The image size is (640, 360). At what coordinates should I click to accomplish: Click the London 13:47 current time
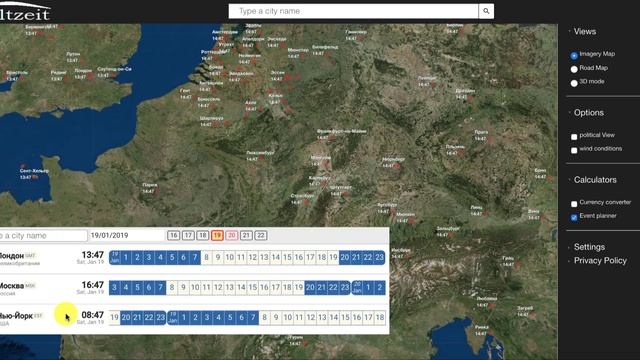click(93, 255)
